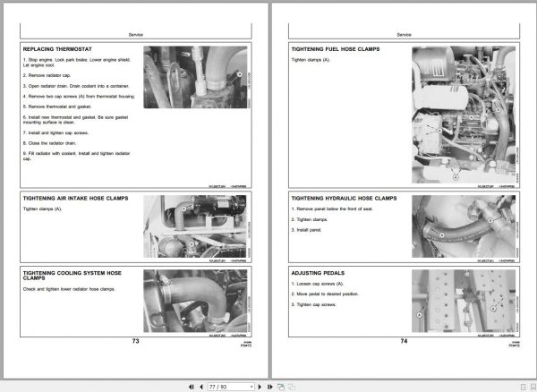
Task: Click step 5 Remove thermostat and gasket
Action: click(x=57, y=107)
